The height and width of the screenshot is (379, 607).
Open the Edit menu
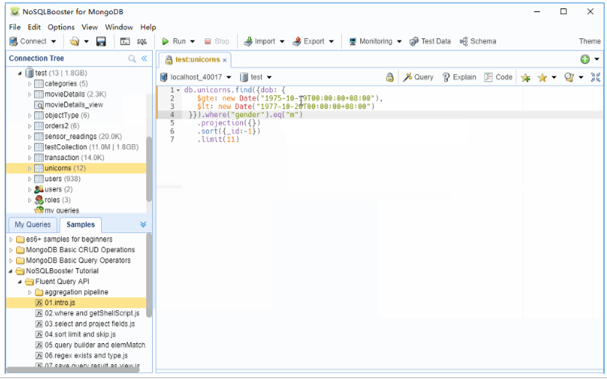click(x=34, y=27)
